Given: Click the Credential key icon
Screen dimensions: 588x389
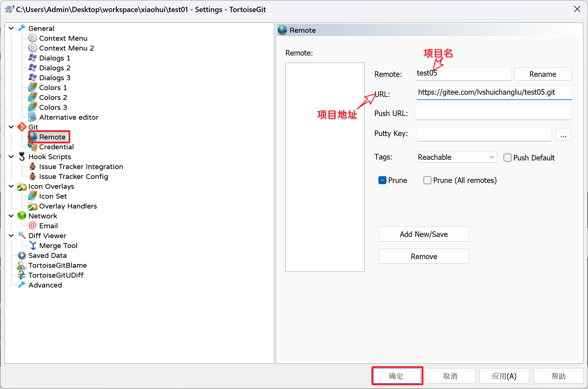Looking at the screenshot, I should (33, 147).
